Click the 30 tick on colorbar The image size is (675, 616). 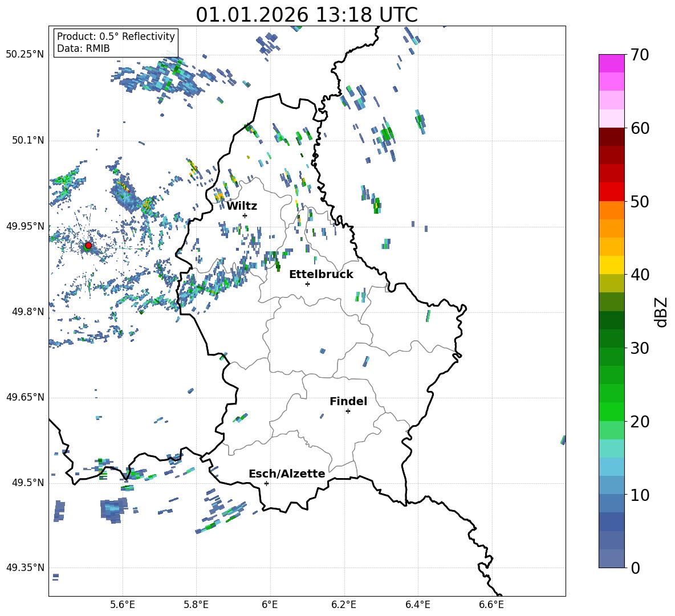pyautogui.click(x=639, y=348)
